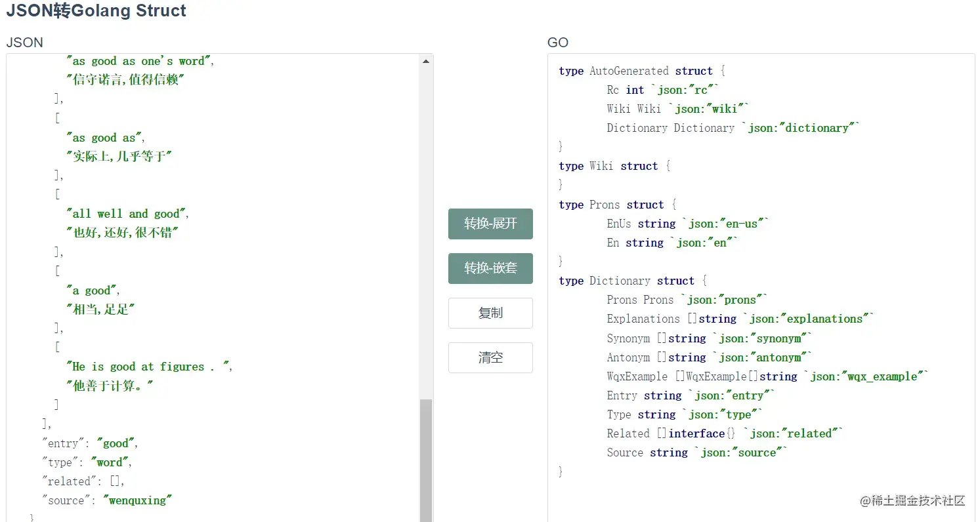This screenshot has height=522, width=980.
Task: Click the Type string `json:"type"` line
Action: 685,414
